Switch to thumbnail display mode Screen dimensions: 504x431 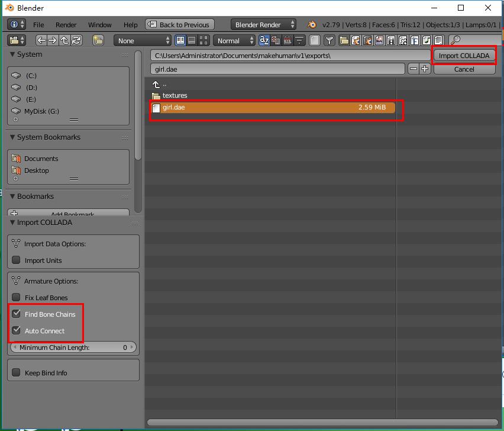pos(203,40)
